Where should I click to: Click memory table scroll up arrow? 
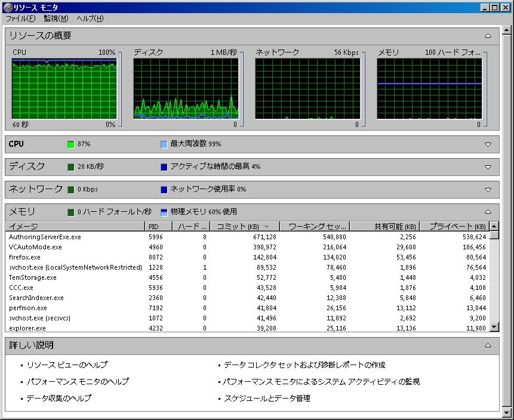click(x=494, y=226)
